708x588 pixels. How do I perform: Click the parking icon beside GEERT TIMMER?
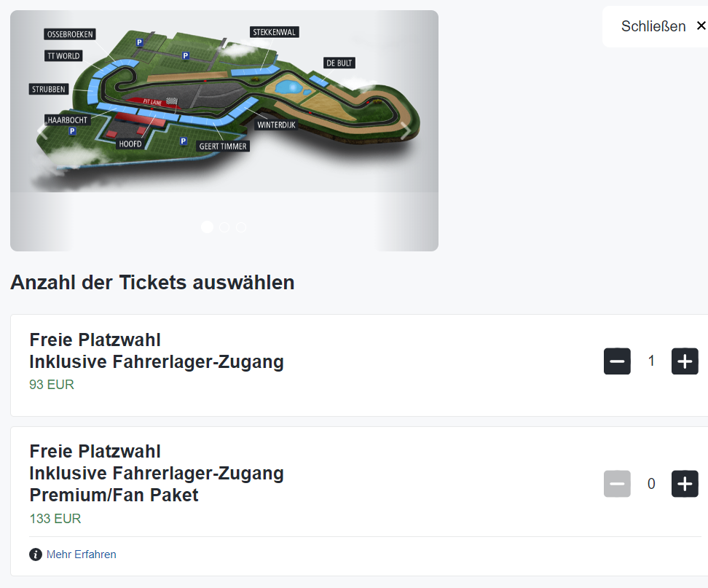pos(184,141)
